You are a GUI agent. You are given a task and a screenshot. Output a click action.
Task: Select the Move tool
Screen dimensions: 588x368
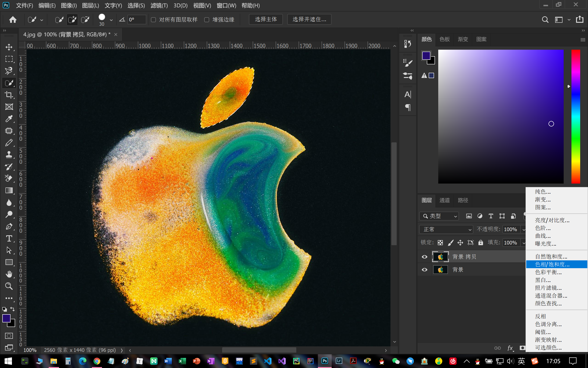click(9, 47)
